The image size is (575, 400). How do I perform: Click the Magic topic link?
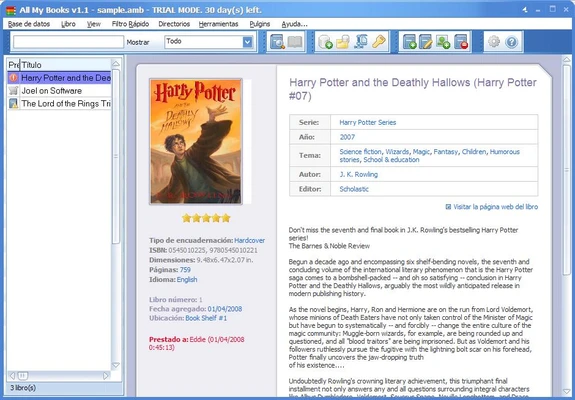click(421, 152)
